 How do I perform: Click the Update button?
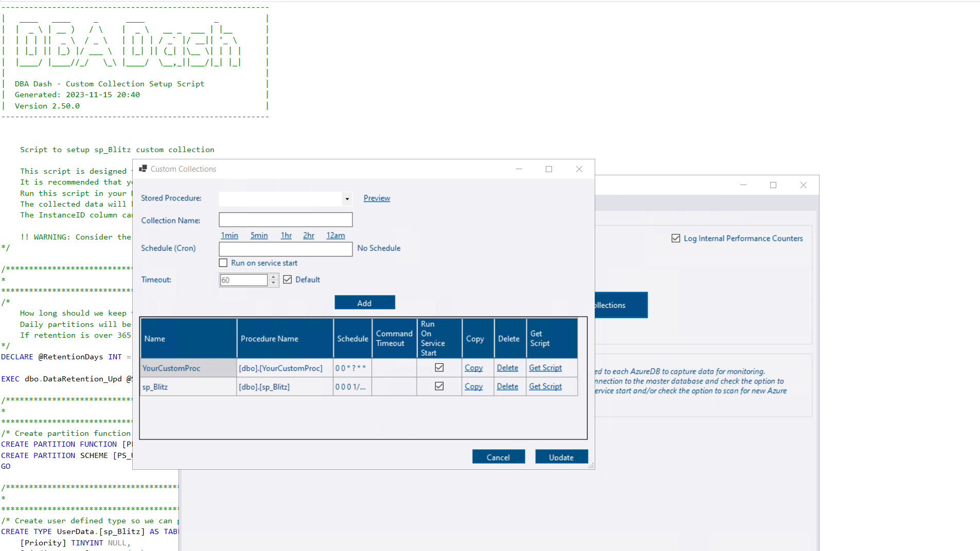click(561, 456)
